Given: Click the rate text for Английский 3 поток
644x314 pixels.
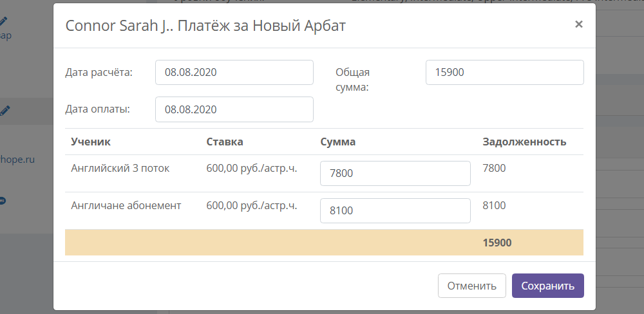Looking at the screenshot, I should click(x=251, y=169).
